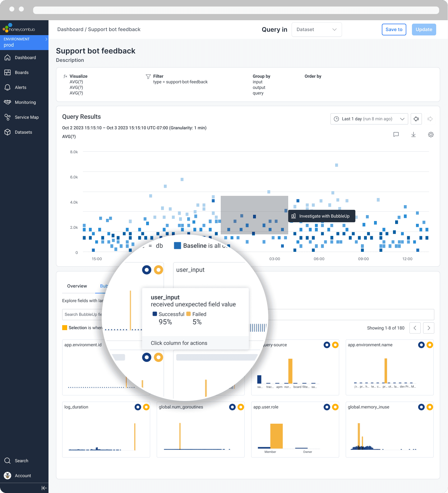Click Investigate with BubbleUp
The image size is (448, 493).
(x=321, y=216)
